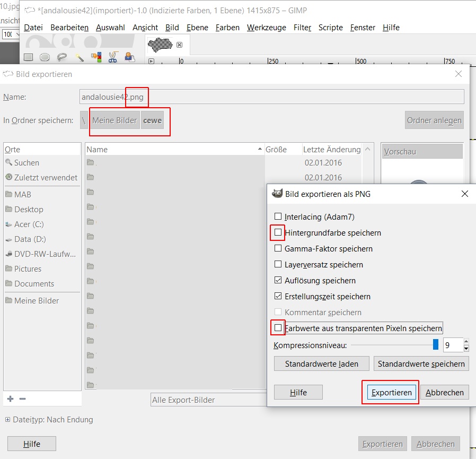Select the Fuzzy Select wand tool
The width and height of the screenshot is (476, 459).
click(x=79, y=57)
